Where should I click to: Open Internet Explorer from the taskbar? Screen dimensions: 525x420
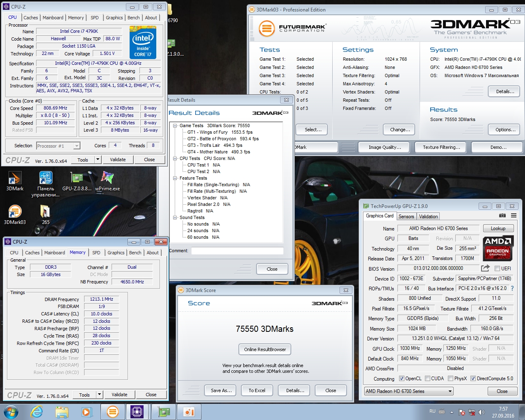tap(37, 412)
